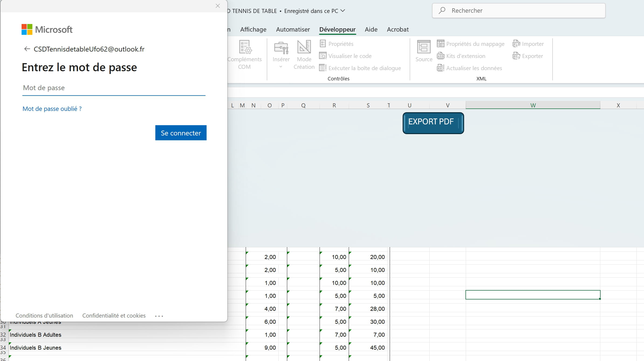Click the Exporter XML icon

pyautogui.click(x=516, y=56)
